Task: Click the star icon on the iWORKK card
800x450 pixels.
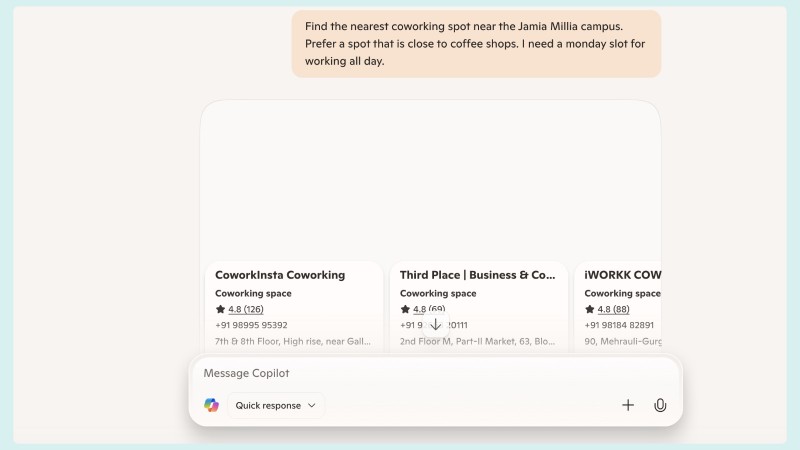Action: point(590,309)
